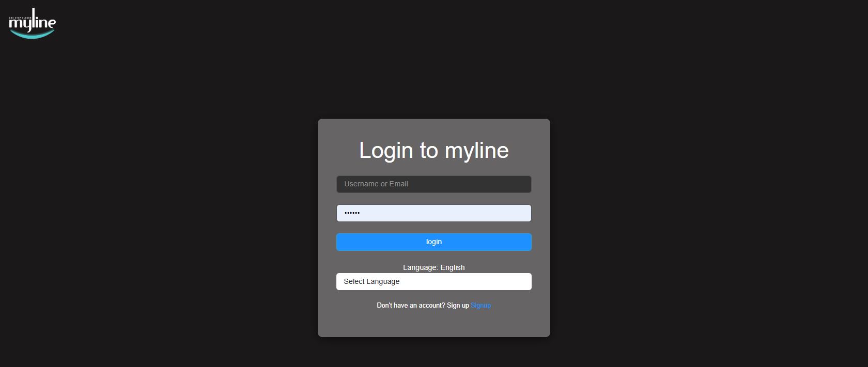Click the word "login" on the blue button
The height and width of the screenshot is (367, 868).
point(434,242)
